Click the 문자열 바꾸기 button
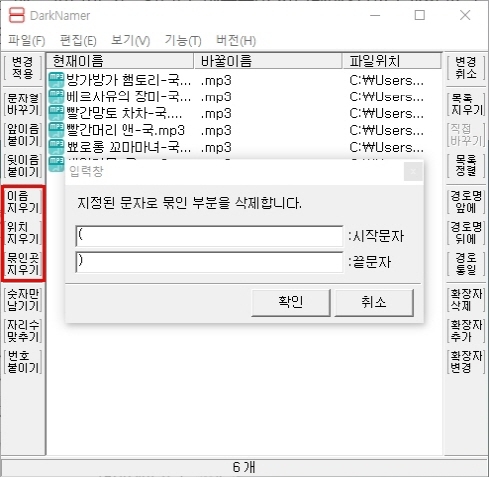Screen dimensions: 489x477 (x=23, y=104)
